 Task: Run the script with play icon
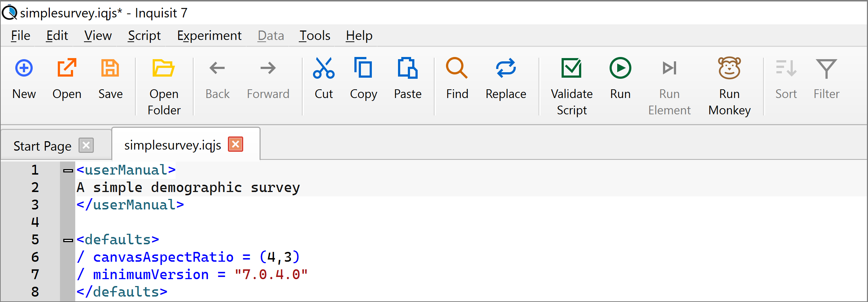620,68
